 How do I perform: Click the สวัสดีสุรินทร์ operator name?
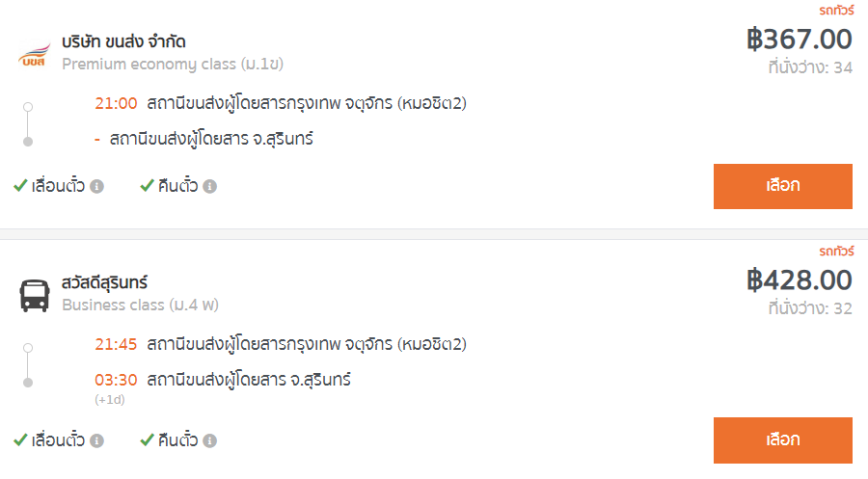click(x=104, y=282)
